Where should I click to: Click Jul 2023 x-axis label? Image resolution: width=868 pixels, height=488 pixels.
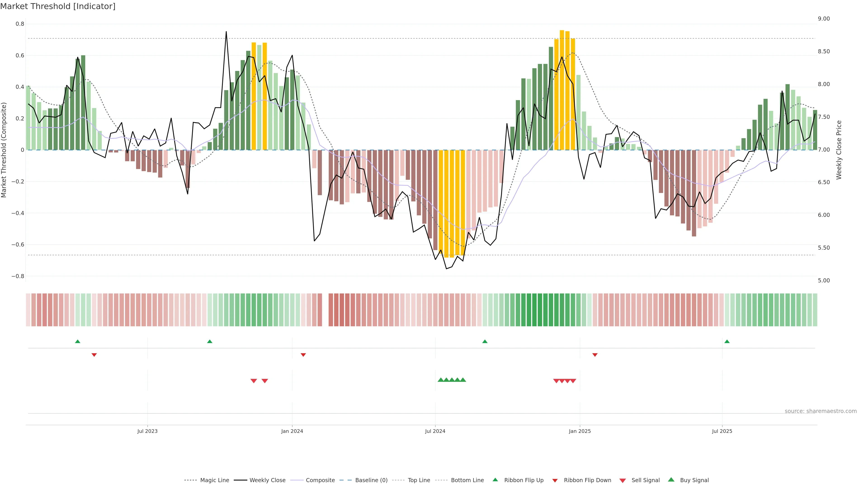(147, 432)
